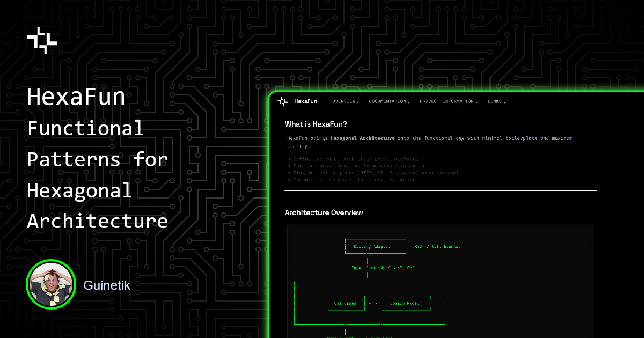Click the Domain Model box in diagram

(405, 304)
